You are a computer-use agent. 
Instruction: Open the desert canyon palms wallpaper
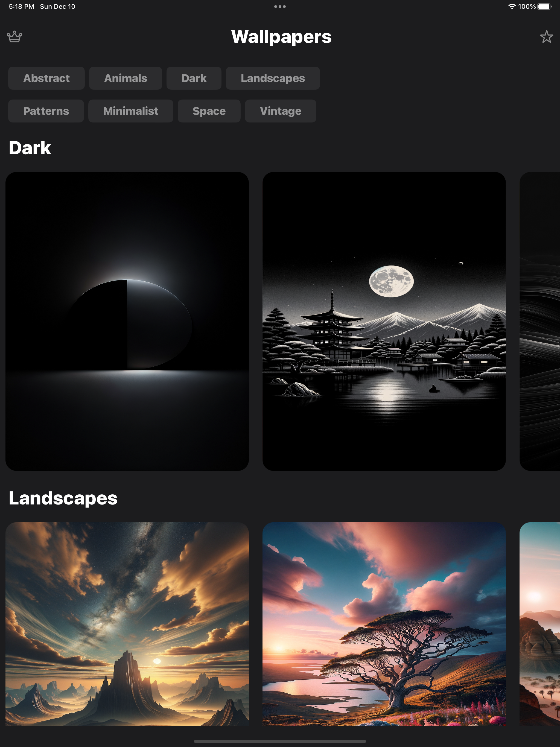[540, 624]
